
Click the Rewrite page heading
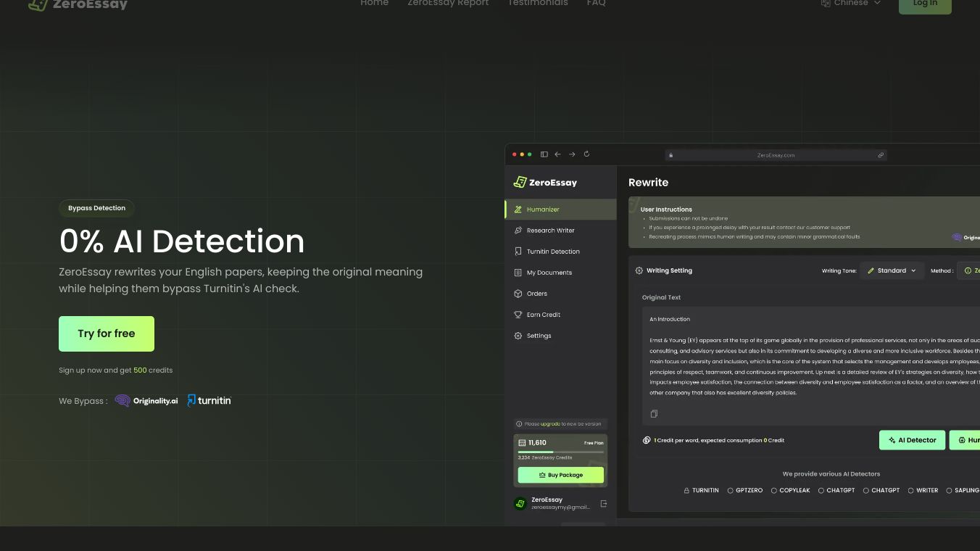(x=648, y=183)
